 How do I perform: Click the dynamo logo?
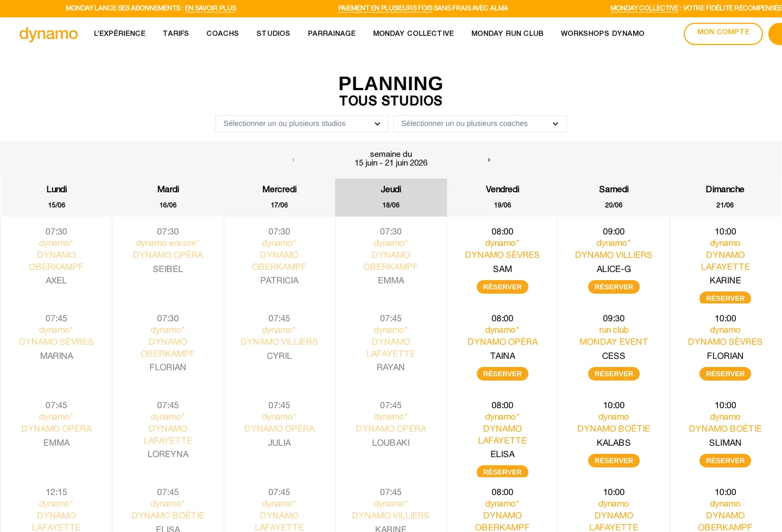pos(48,34)
